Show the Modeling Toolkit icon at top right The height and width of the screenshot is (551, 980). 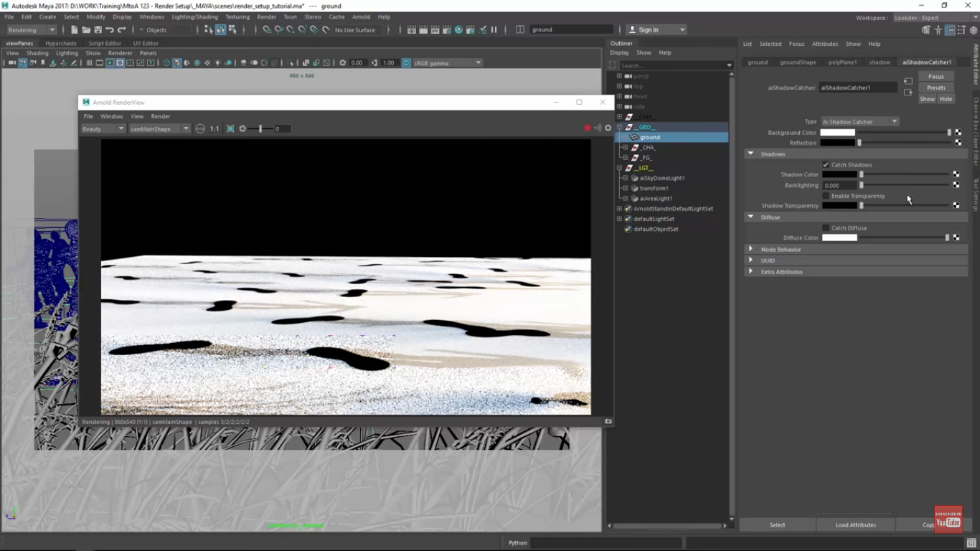(x=926, y=30)
